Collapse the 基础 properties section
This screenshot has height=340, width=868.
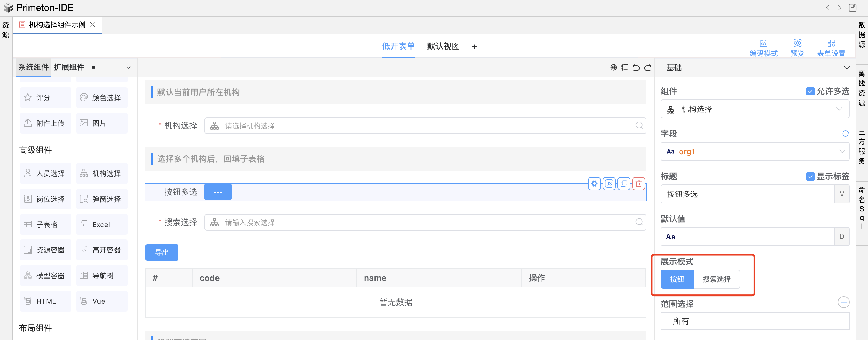coord(846,67)
